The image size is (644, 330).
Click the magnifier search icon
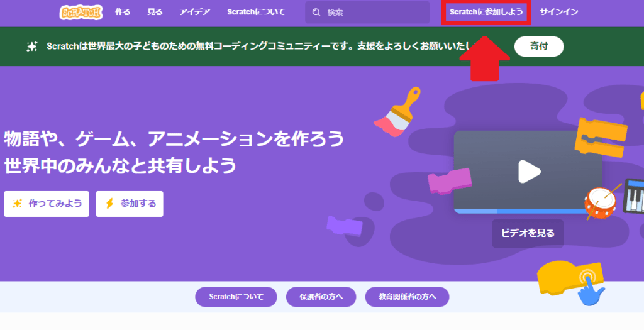316,13
